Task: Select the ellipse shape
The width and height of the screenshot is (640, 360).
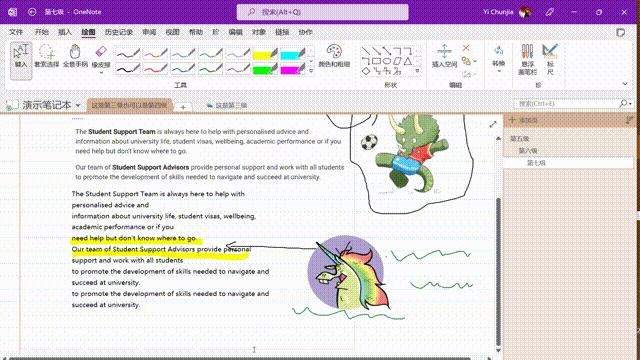Action: pos(387,61)
